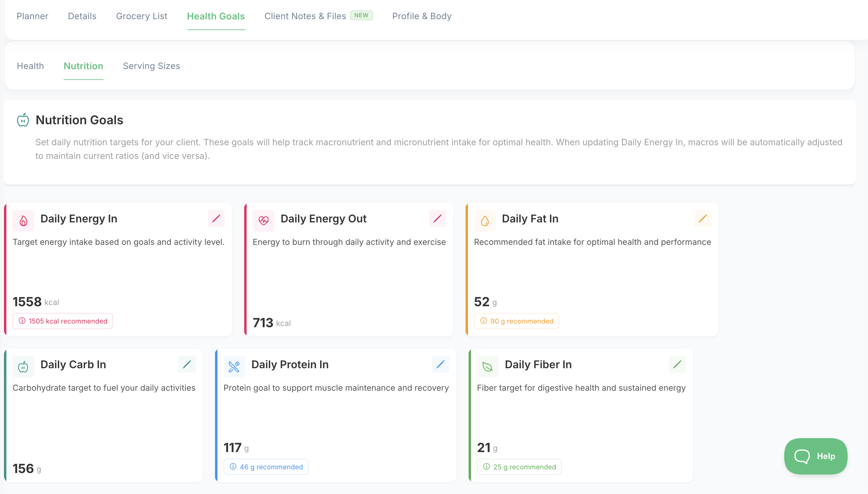Click Daily Energy Out edit pencil
Viewport: 868px width, 494px height.
coord(437,218)
